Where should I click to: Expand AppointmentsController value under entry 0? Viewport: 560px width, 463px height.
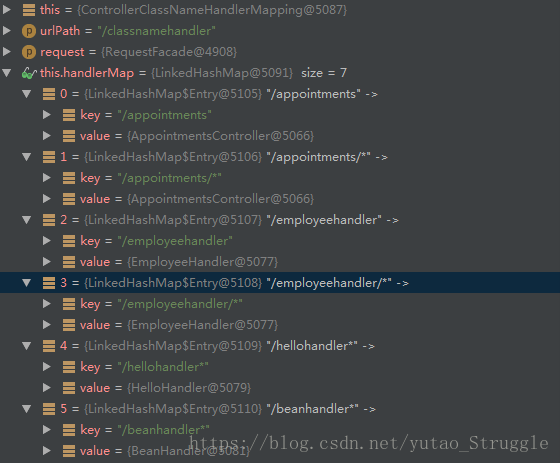pyautogui.click(x=47, y=136)
